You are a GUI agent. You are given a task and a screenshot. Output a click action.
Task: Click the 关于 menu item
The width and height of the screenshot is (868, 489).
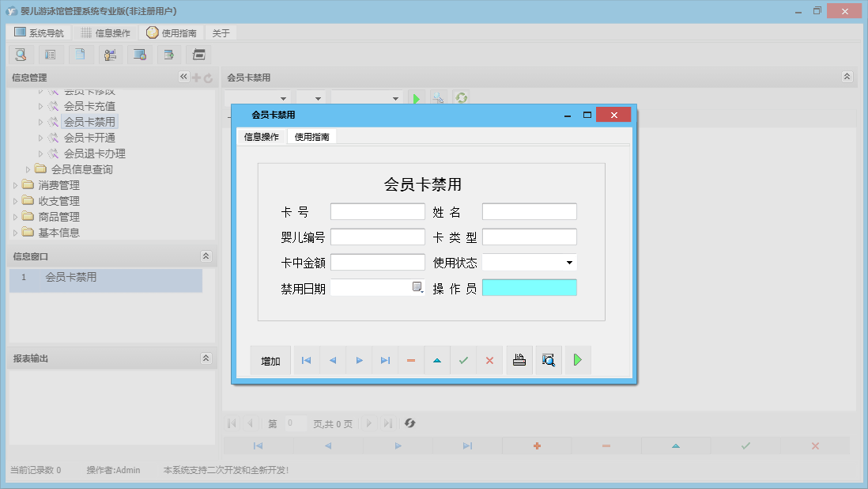coord(221,32)
